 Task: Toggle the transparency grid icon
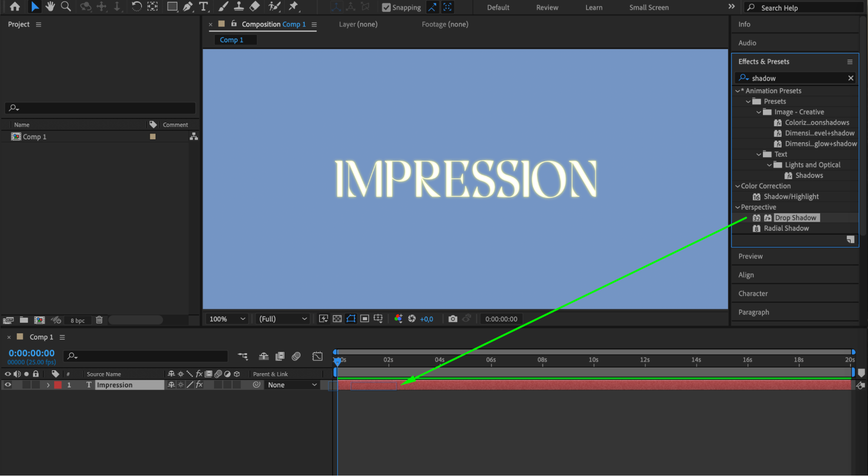pyautogui.click(x=337, y=319)
